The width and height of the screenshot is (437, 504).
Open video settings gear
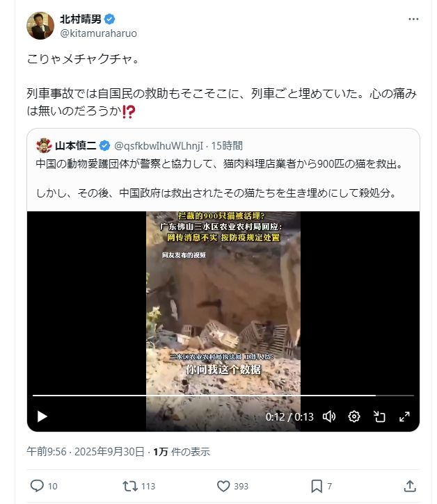pos(354,416)
